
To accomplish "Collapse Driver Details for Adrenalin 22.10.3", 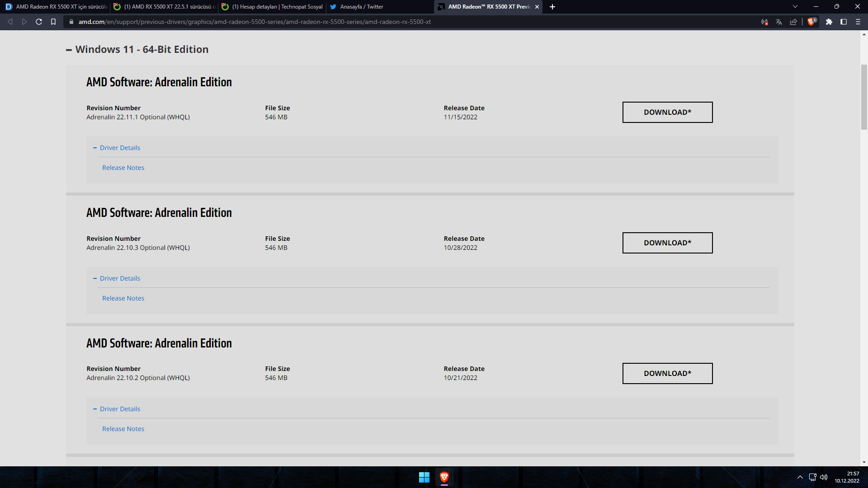I will pyautogui.click(x=120, y=278).
